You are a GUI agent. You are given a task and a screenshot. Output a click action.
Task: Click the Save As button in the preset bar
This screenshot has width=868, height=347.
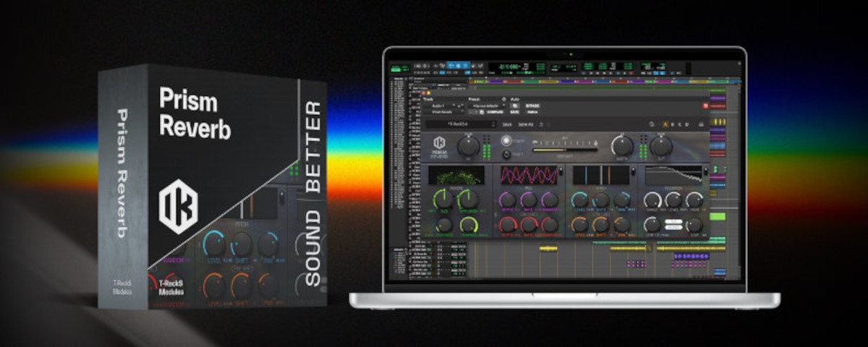(x=526, y=124)
